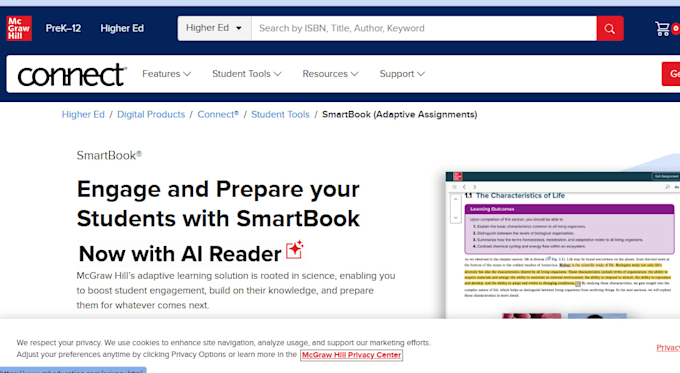Follow the Digital Products breadcrumb link
This screenshot has width=680, height=373.
tap(151, 115)
